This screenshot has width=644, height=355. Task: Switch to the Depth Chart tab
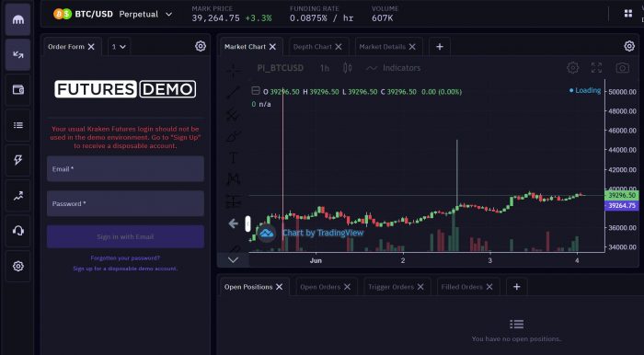313,47
